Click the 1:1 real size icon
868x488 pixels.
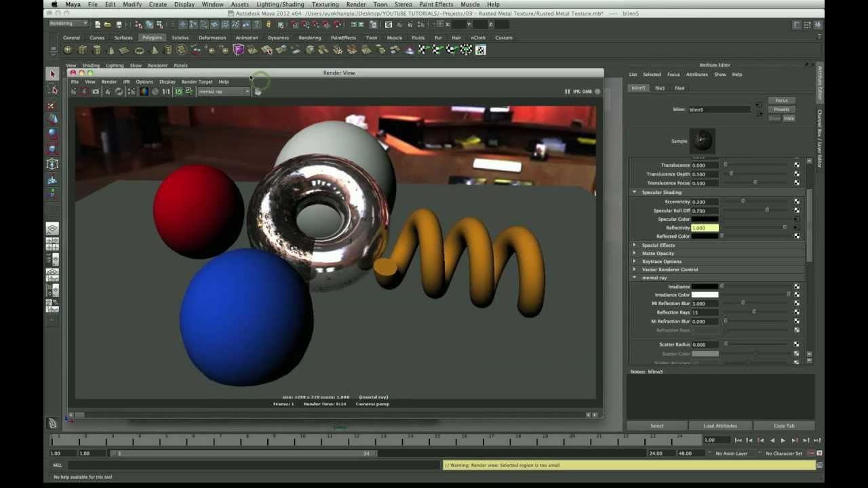(166, 91)
